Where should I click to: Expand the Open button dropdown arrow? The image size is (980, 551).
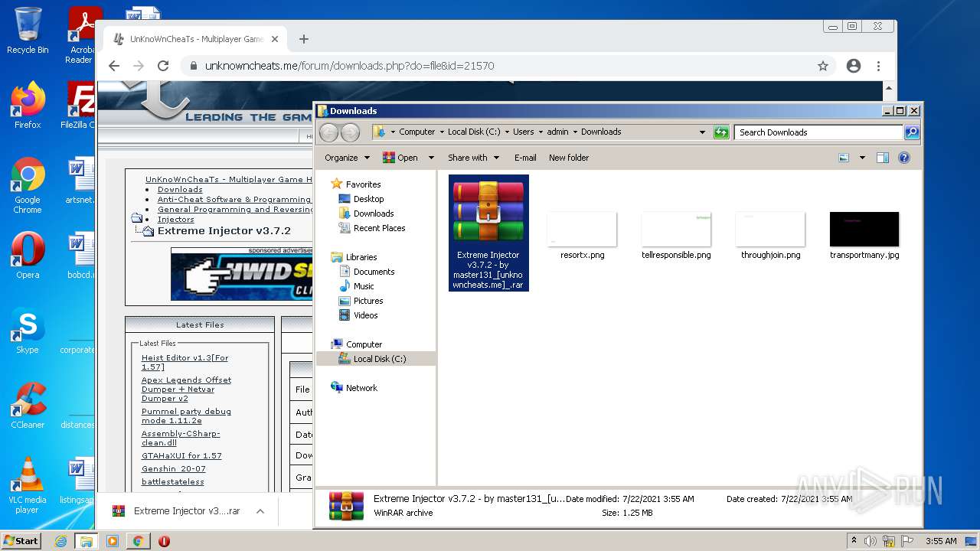431,158
